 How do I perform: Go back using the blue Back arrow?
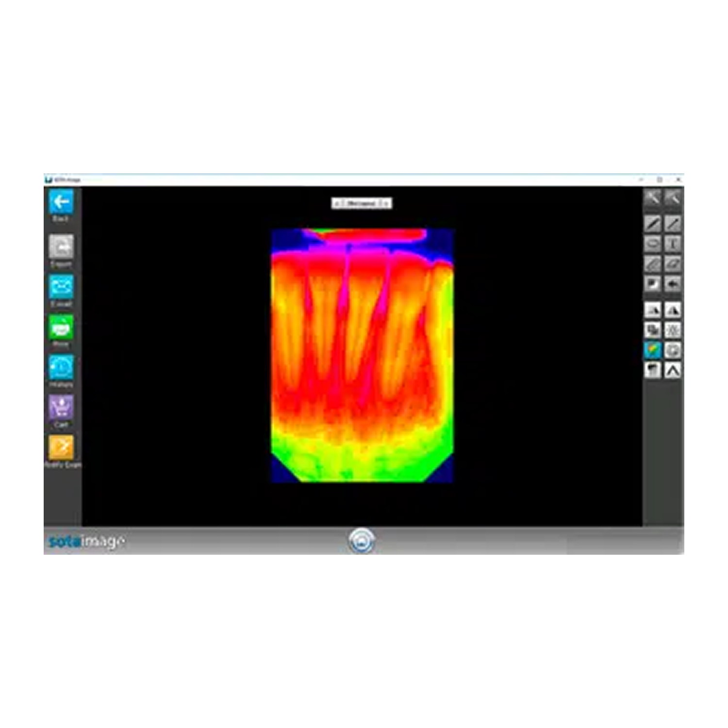(x=61, y=202)
